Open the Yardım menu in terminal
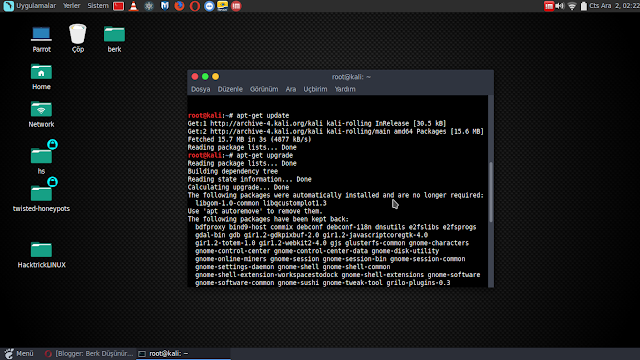 point(345,89)
